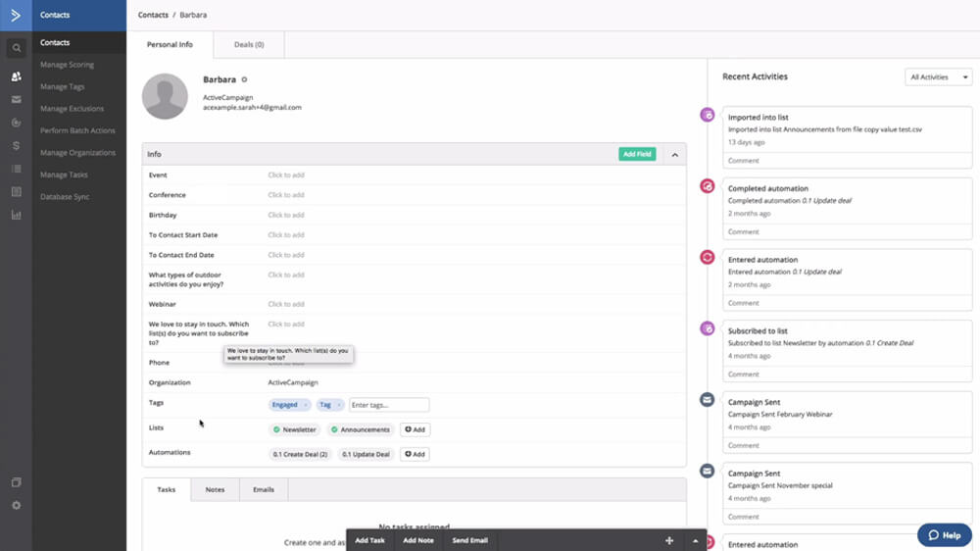Open search from the left sidebar
Viewport: 980px width, 551px height.
[16, 48]
